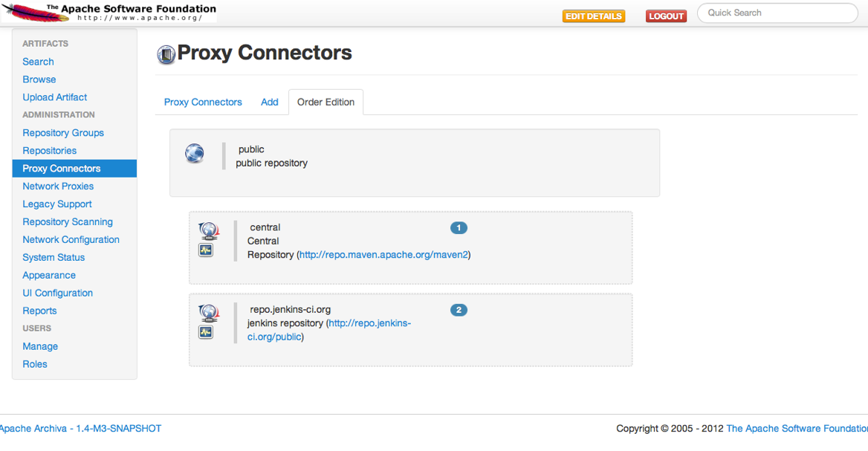
Task: Click the Proxy Connectors heading icon
Action: (x=166, y=54)
